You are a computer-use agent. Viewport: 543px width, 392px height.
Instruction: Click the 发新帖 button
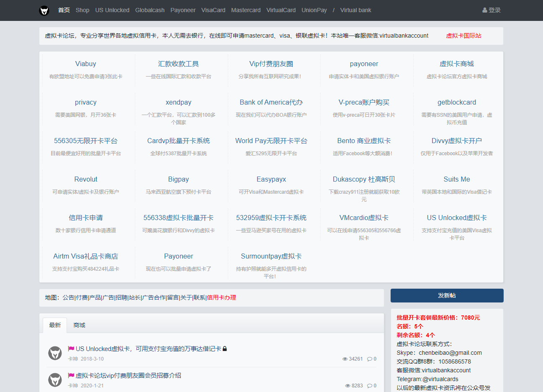447,295
